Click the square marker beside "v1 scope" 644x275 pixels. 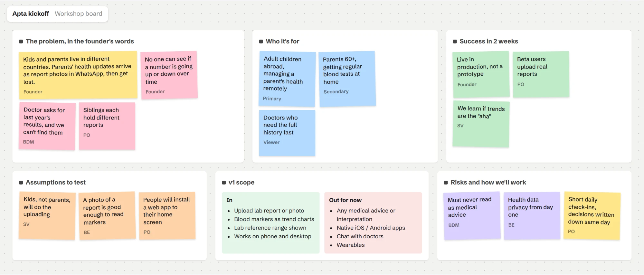224,183
